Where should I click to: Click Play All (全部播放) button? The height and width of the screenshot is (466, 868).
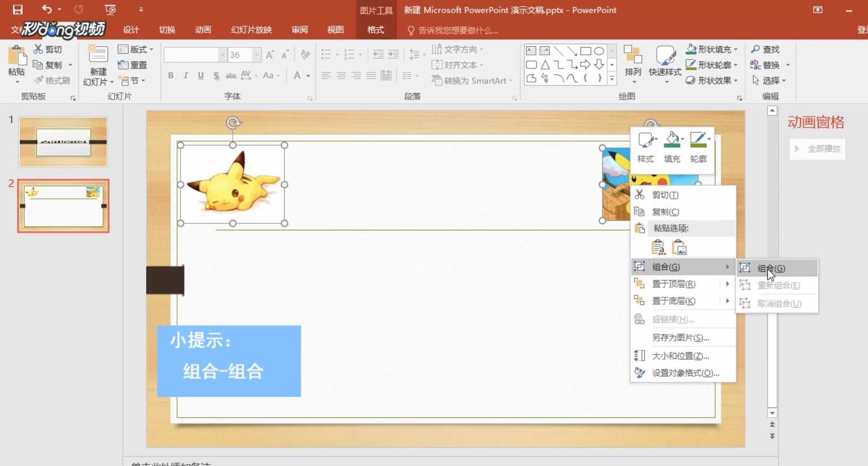(x=818, y=149)
